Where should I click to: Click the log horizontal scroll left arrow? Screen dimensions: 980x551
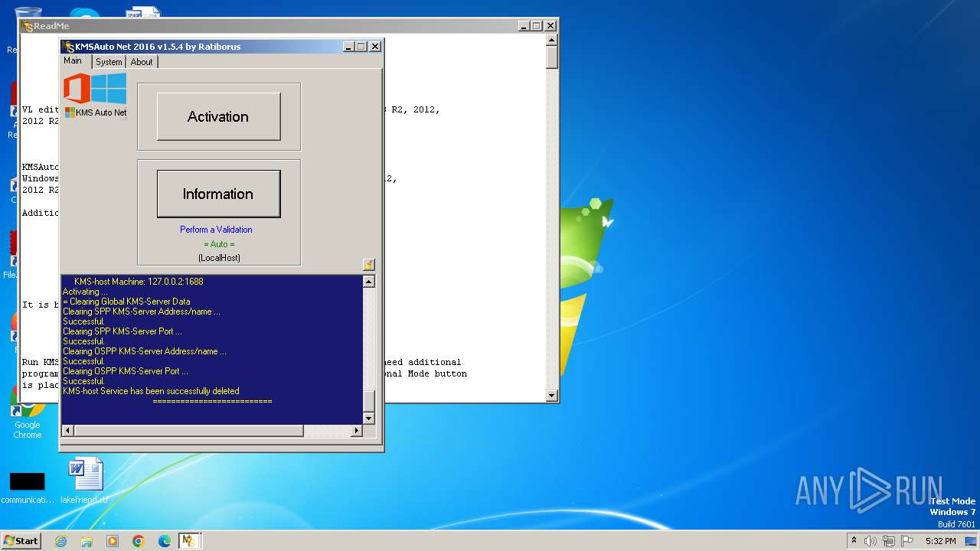[67, 431]
